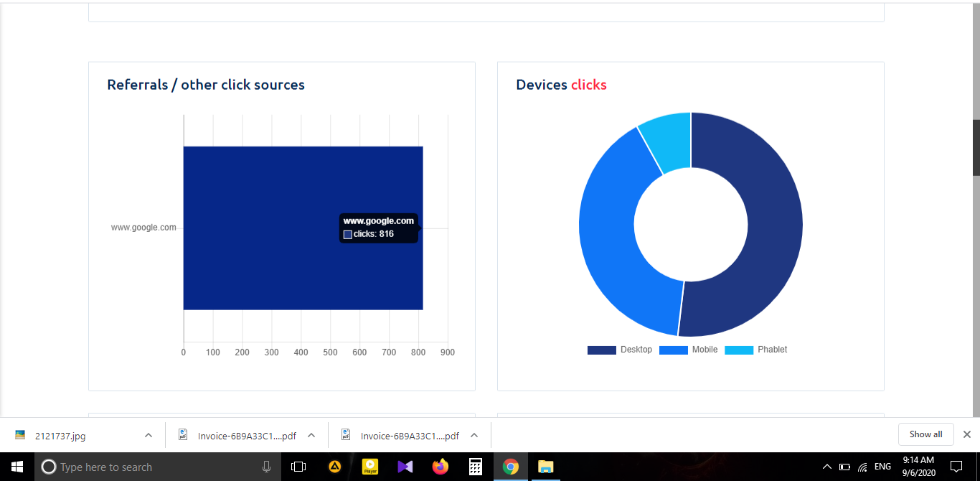Open Calculator from taskbar
Viewport: 980px width, 481px height.
(x=475, y=467)
